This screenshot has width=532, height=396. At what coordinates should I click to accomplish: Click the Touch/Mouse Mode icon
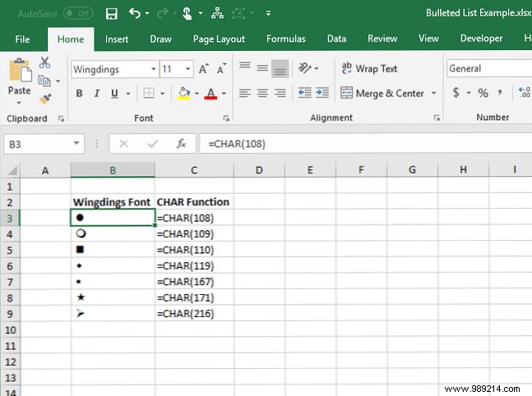click(187, 14)
